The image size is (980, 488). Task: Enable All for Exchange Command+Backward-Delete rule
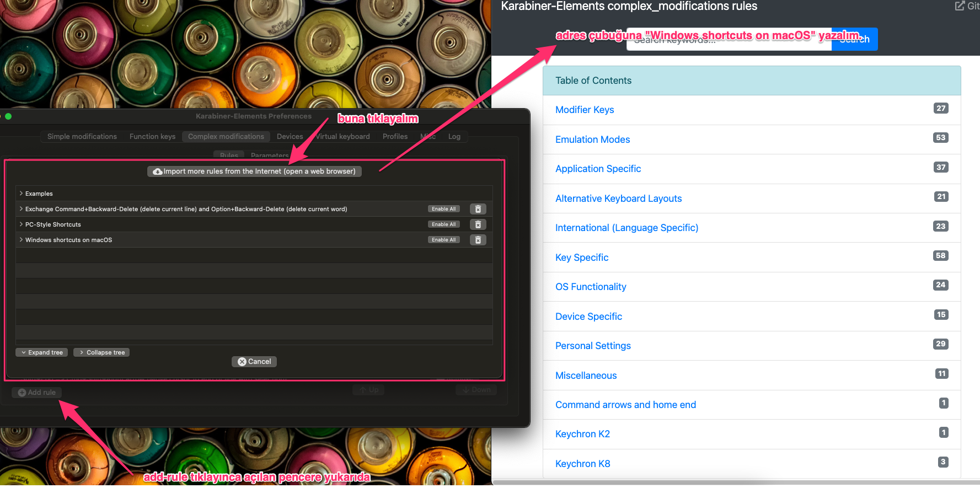point(444,209)
